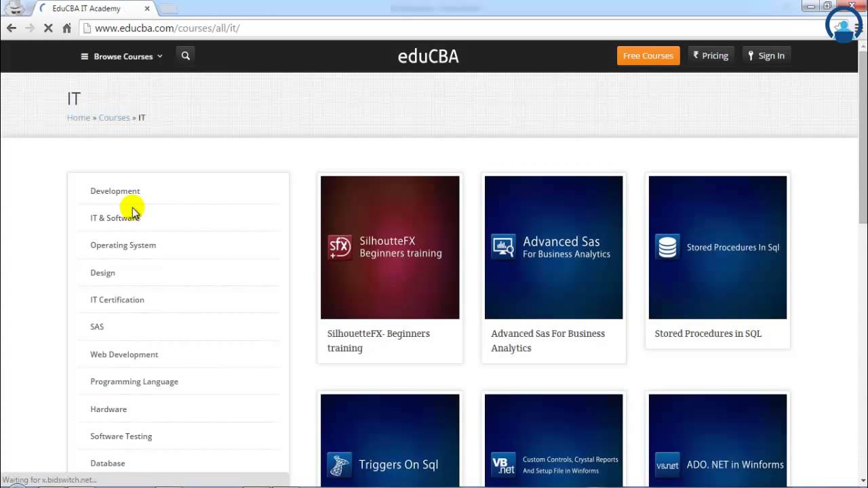Select Programming Language category
Image resolution: width=868 pixels, height=488 pixels.
click(x=134, y=382)
